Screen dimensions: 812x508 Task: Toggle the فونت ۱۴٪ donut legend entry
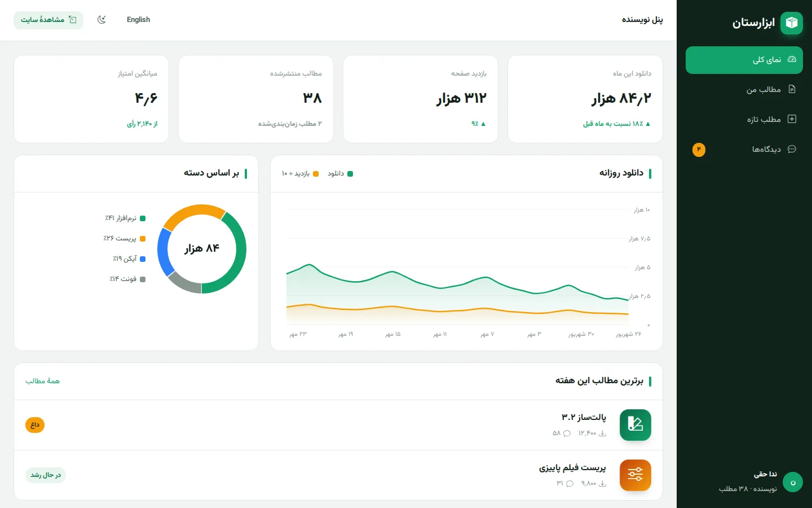pos(127,279)
